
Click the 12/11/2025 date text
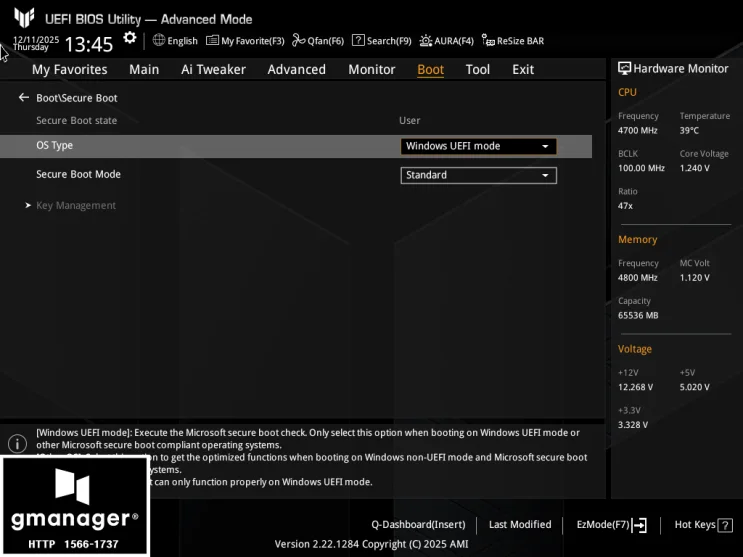[x=36, y=39]
